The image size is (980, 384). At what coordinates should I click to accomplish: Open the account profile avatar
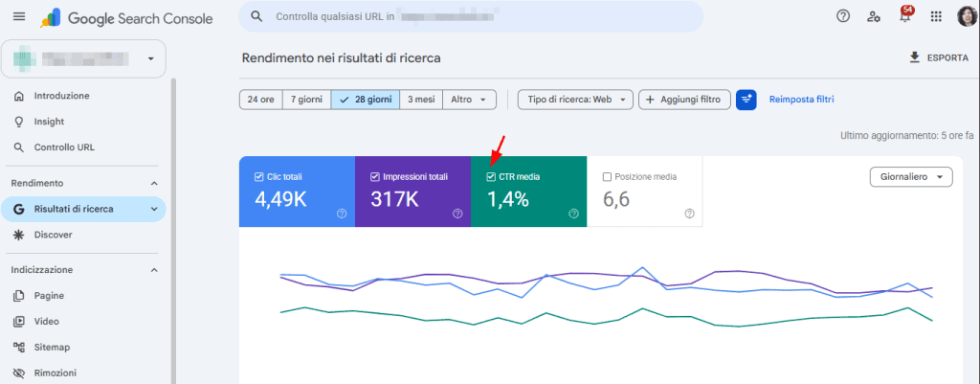[x=968, y=17]
